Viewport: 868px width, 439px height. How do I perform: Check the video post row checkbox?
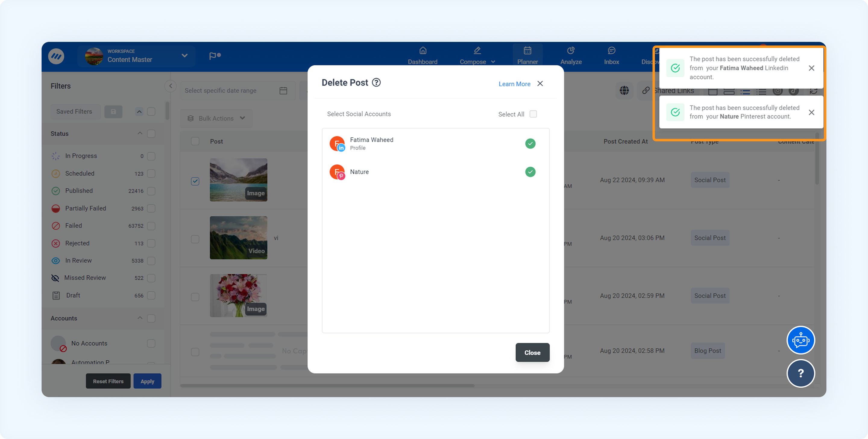click(195, 239)
